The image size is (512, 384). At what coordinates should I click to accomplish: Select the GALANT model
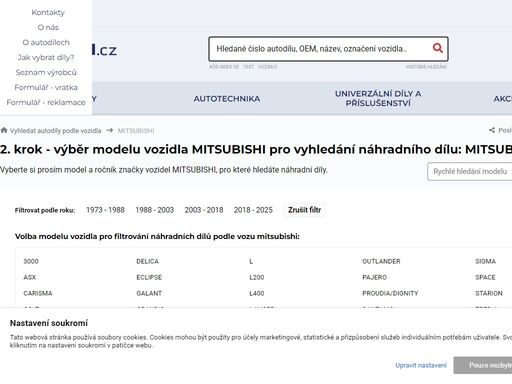click(149, 293)
